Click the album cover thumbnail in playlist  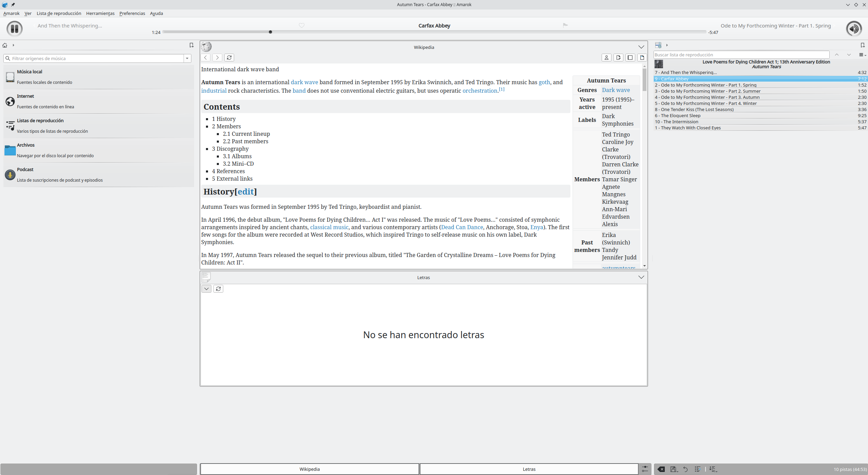pyautogui.click(x=659, y=64)
